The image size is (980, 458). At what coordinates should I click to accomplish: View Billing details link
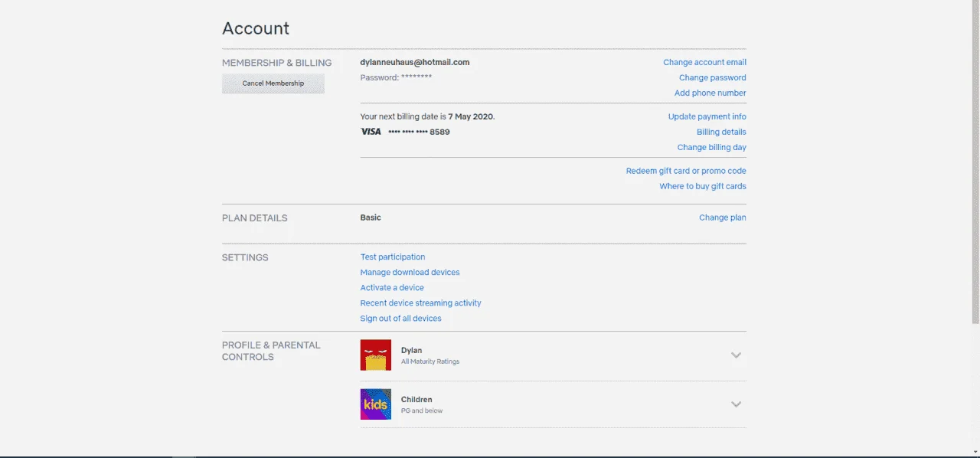(x=721, y=132)
